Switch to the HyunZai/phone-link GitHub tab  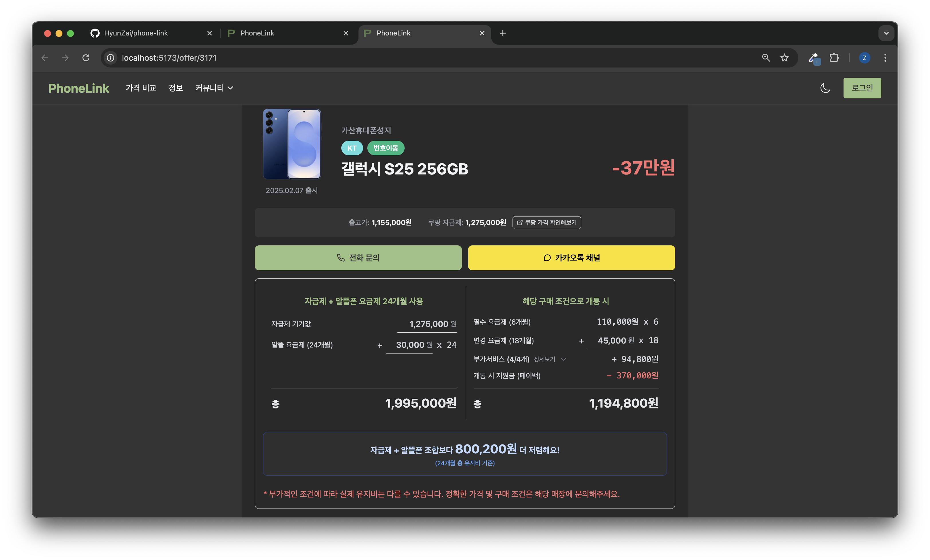[136, 33]
